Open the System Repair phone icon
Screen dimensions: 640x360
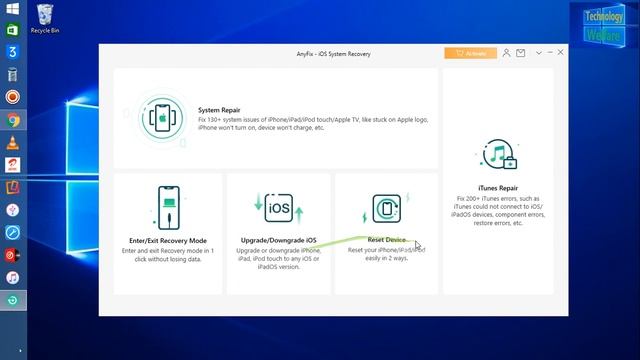tap(162, 118)
